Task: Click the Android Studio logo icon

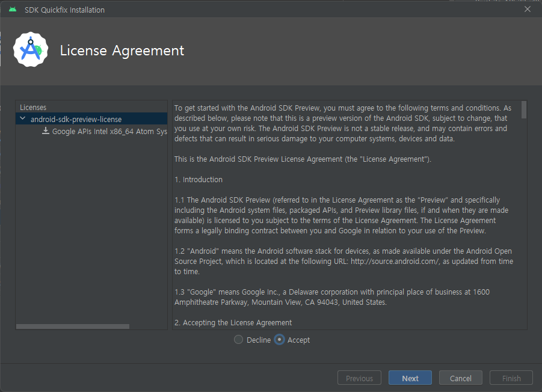Action: click(x=31, y=50)
